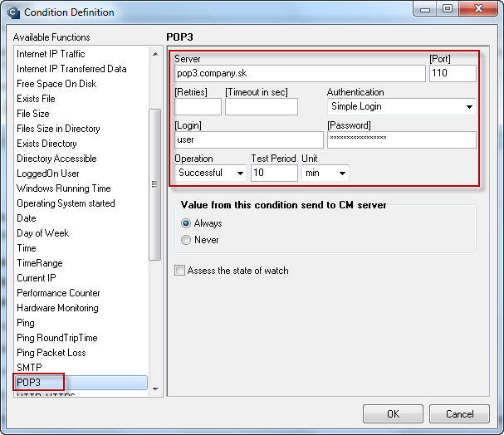504x435 pixels.
Task: Pick Free Space On Disk function
Action: pyautogui.click(x=56, y=84)
